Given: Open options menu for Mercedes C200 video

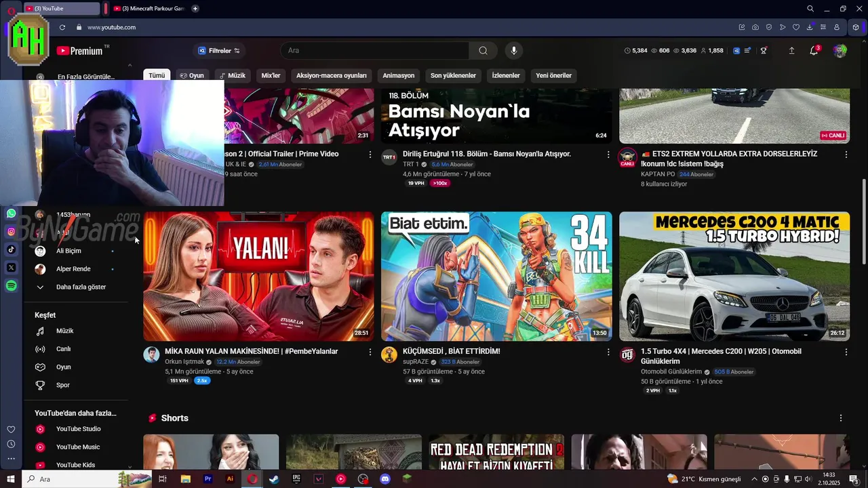Looking at the screenshot, I should coord(846,352).
